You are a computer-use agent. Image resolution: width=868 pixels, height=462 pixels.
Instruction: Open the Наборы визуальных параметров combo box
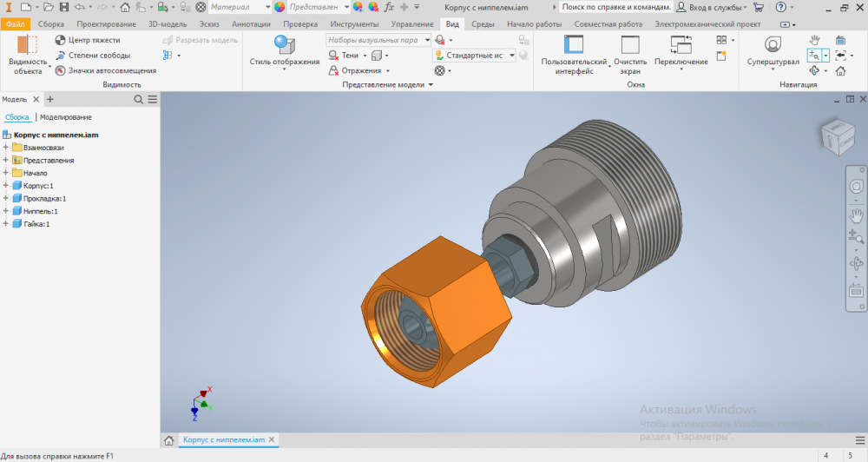click(378, 40)
